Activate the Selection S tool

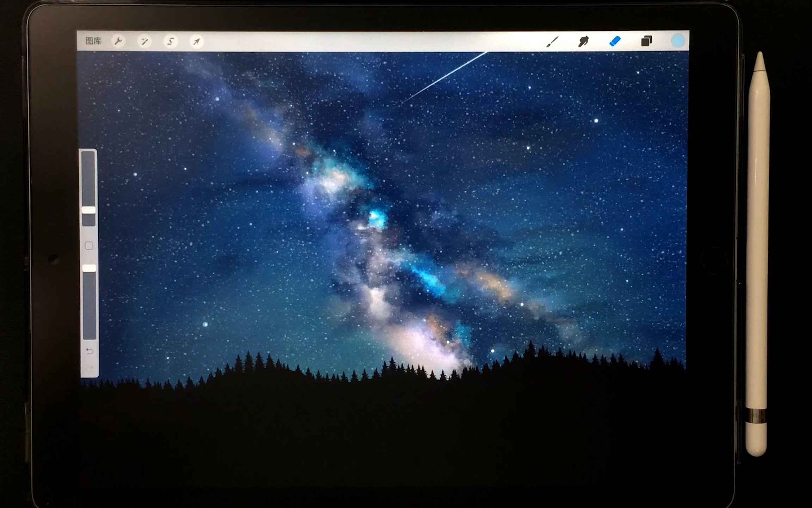171,42
